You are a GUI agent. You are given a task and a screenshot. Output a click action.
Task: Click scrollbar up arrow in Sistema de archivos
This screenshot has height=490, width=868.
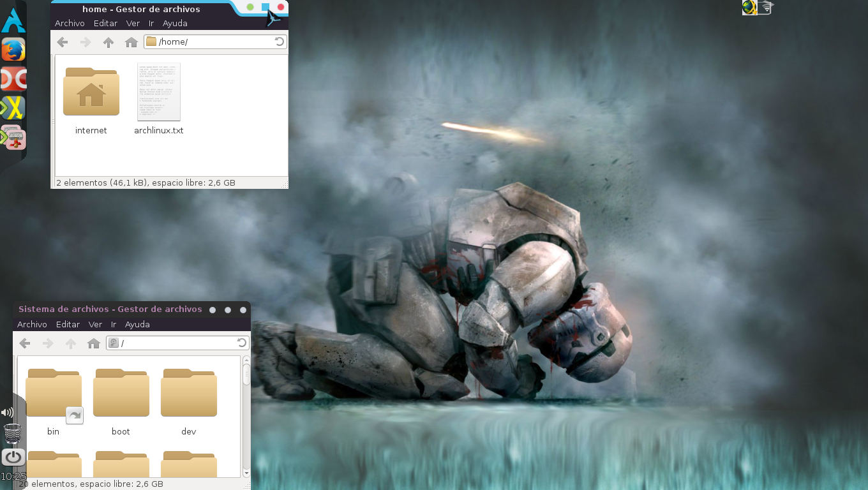pos(246,360)
